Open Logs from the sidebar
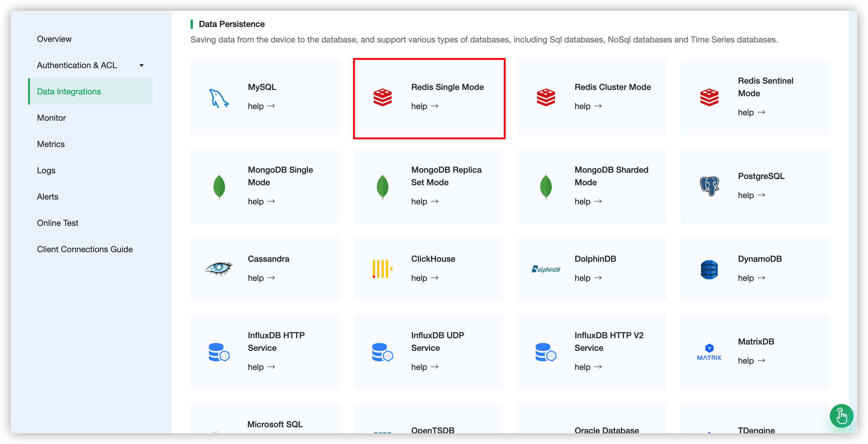The image size is (868, 444). click(x=46, y=170)
